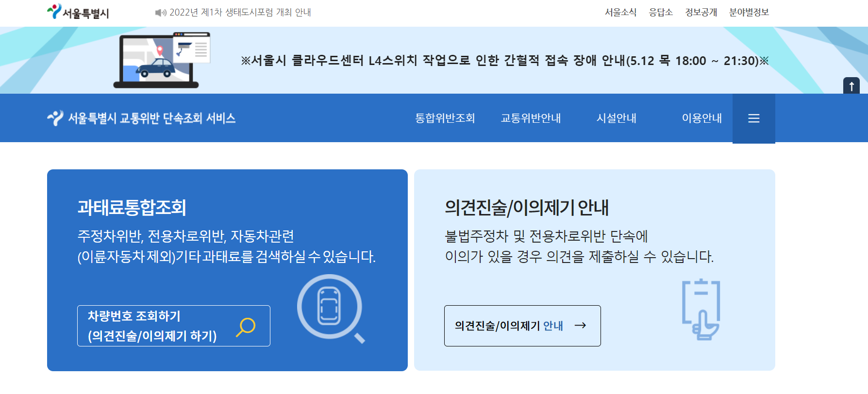This screenshot has width=868, height=394.
Task: Click the clipboard with hand icon
Action: click(x=701, y=309)
